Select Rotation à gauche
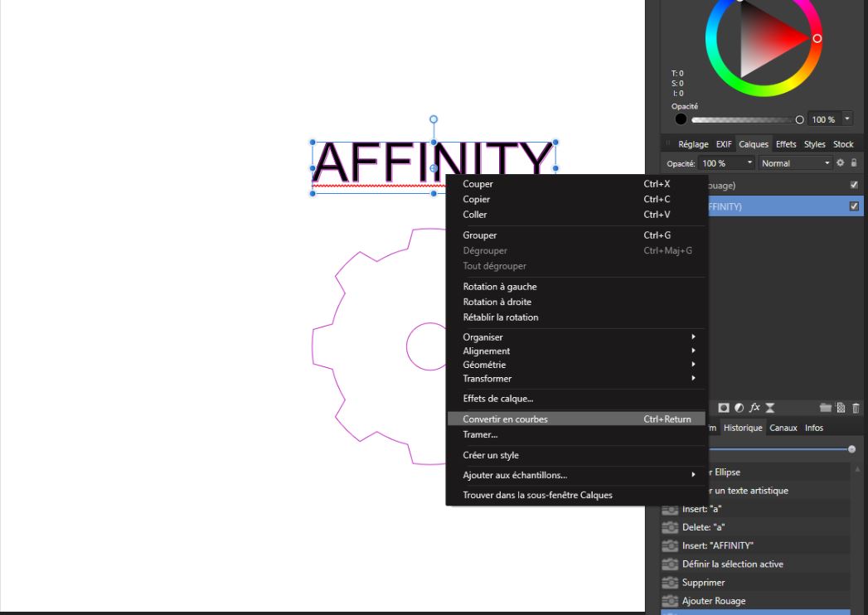The height and width of the screenshot is (615, 868). (575, 286)
